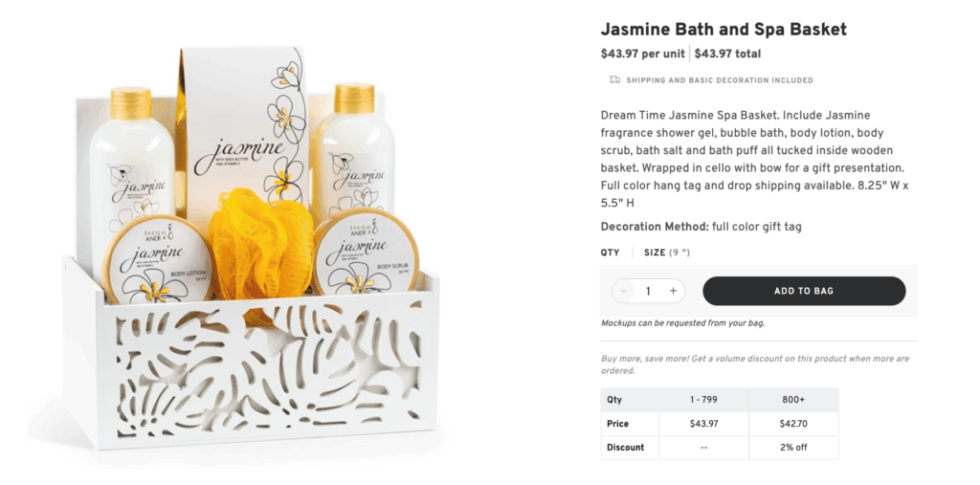980x485 pixels.
Task: Select the quantity number field
Action: [648, 291]
